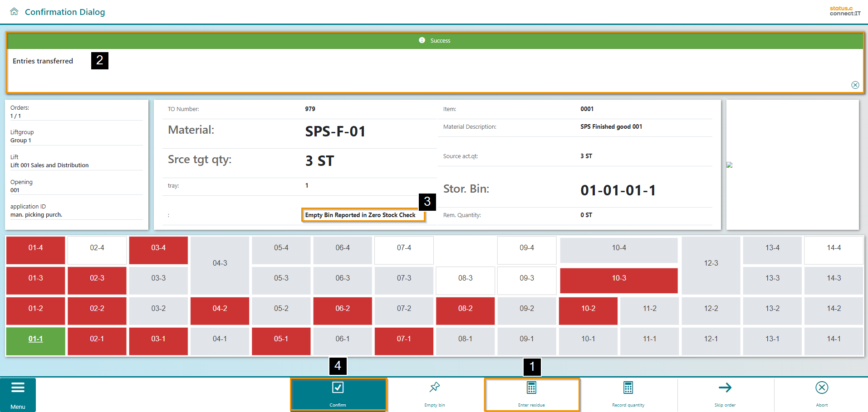
Task: Click bin cell 12-3
Action: [x=711, y=263]
